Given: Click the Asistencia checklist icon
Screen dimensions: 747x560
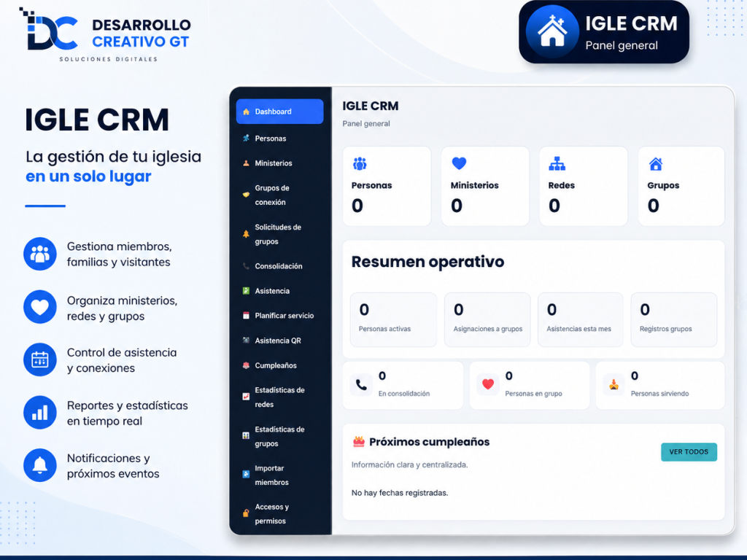Looking at the screenshot, I should point(246,290).
